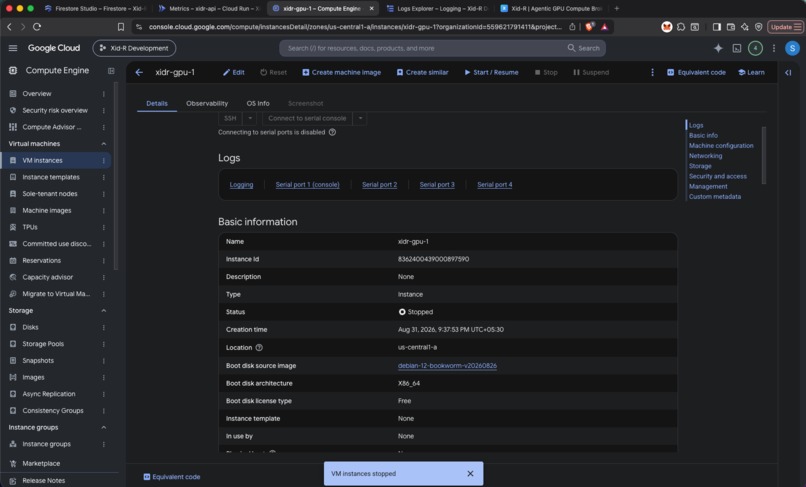
Task: Activate the Cloud Shell terminal icon
Action: tap(737, 48)
